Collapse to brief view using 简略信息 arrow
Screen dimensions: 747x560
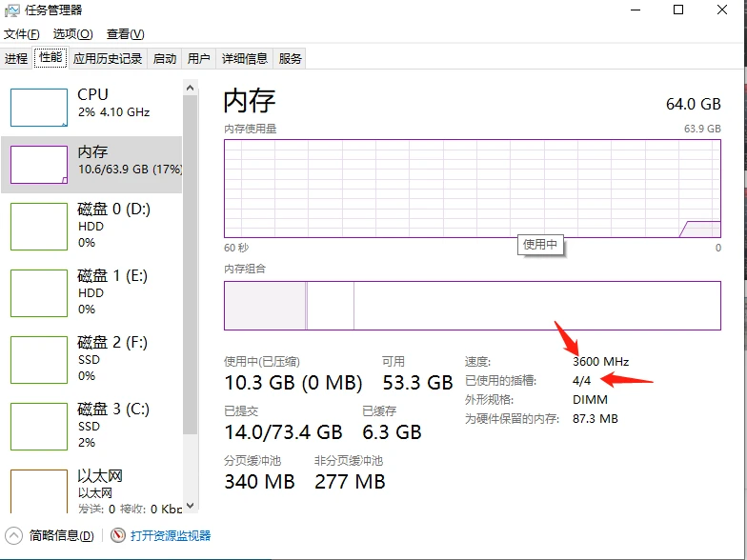(x=13, y=535)
